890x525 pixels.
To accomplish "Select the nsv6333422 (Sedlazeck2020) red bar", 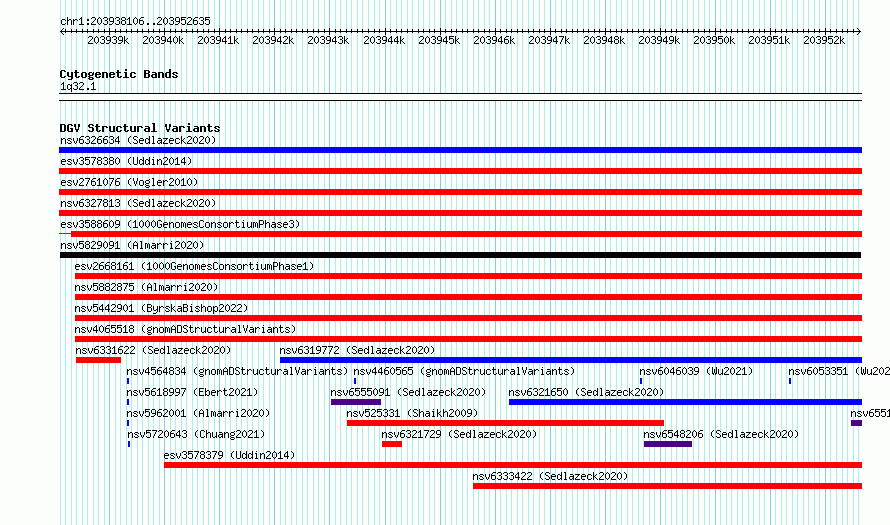I will click(668, 486).
